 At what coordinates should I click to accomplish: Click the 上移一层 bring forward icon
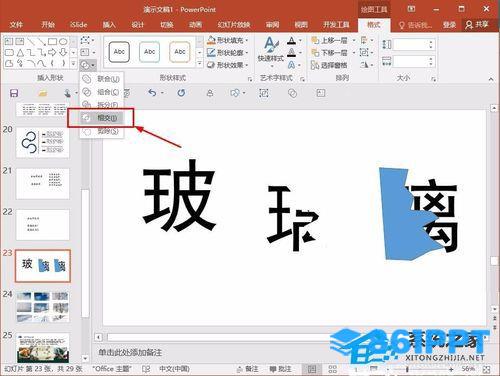click(x=315, y=40)
